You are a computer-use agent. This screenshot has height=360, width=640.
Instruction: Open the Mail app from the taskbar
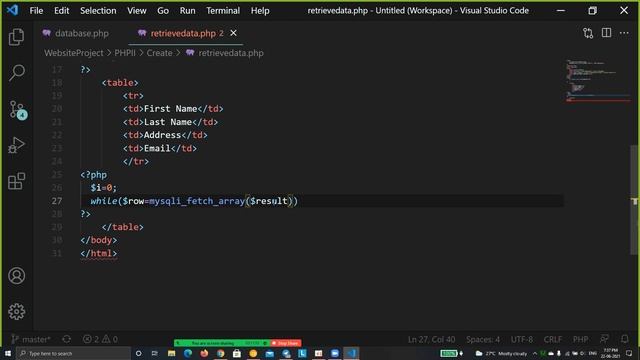269,353
